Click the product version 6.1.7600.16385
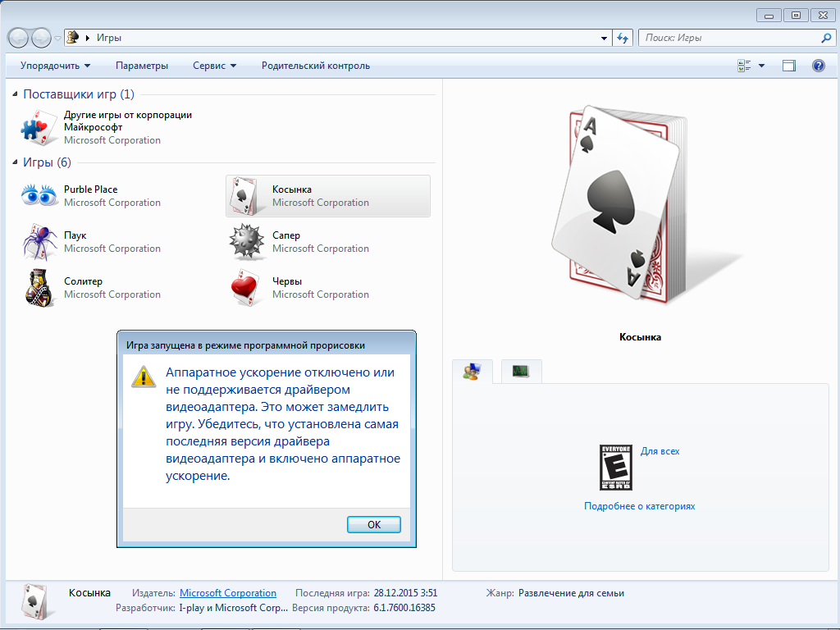The image size is (840, 630). 404,608
